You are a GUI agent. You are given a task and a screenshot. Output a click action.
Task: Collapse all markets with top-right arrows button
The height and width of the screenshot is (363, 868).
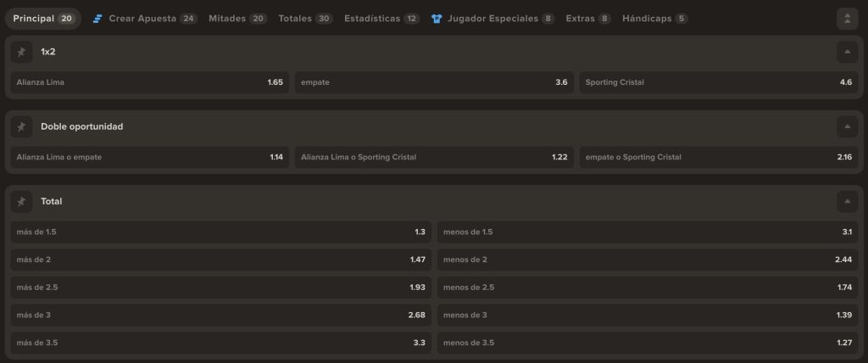pyautogui.click(x=847, y=19)
